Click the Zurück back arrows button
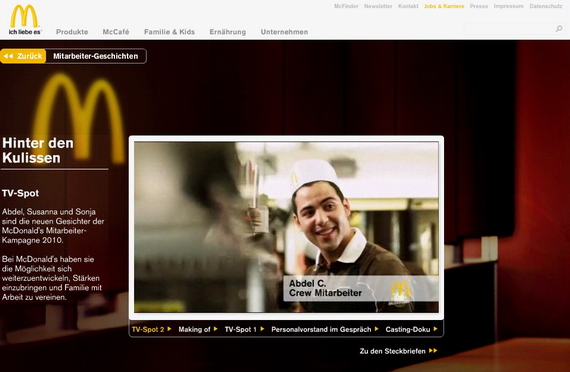This screenshot has width=570, height=372. (x=23, y=56)
